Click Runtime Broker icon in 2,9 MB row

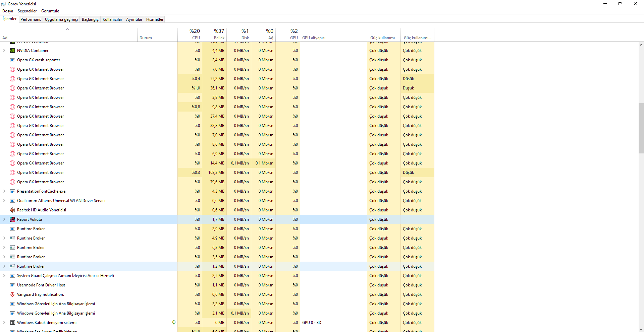coord(12,229)
